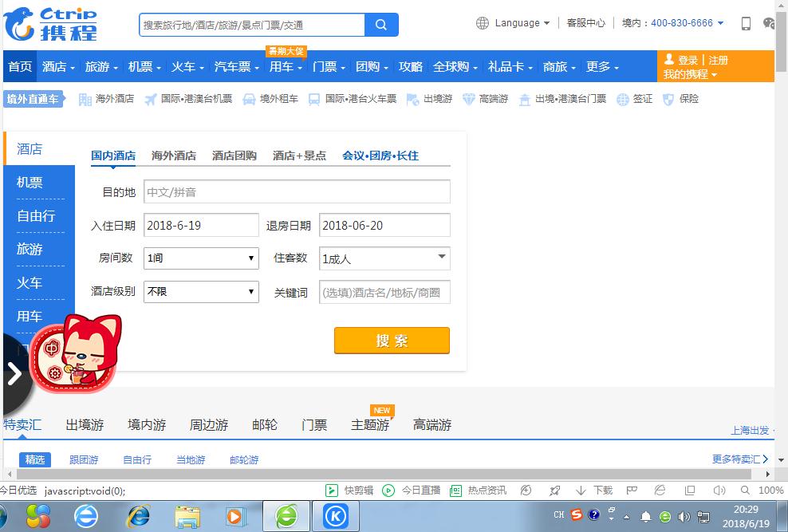Click the 今日直播 play icon
Viewport: 788px width, 532px height.
[388, 491]
